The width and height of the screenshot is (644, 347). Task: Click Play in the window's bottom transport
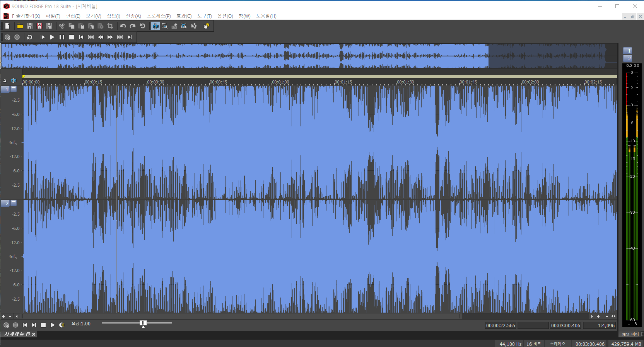click(53, 325)
